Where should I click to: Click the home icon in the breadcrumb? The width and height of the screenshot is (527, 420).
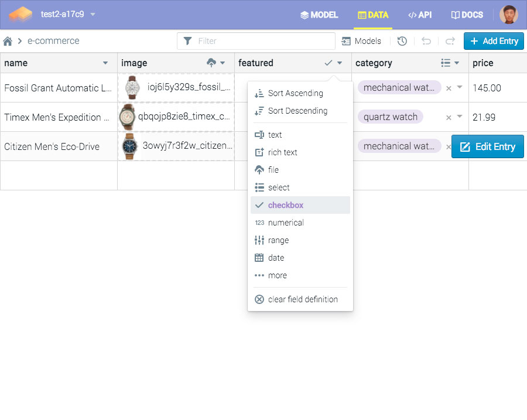pos(8,41)
